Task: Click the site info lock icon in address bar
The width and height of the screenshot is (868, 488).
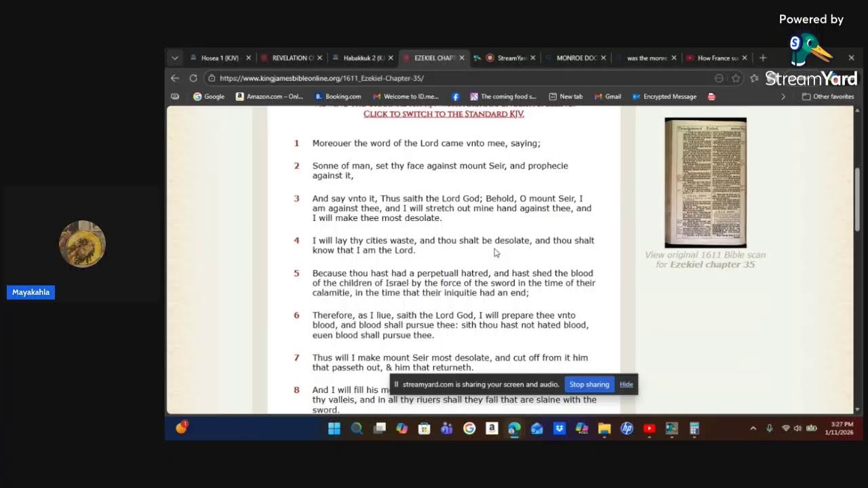Action: click(212, 78)
